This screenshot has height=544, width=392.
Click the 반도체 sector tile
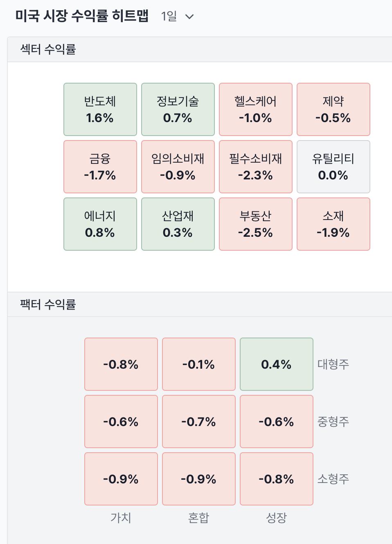[x=100, y=109]
